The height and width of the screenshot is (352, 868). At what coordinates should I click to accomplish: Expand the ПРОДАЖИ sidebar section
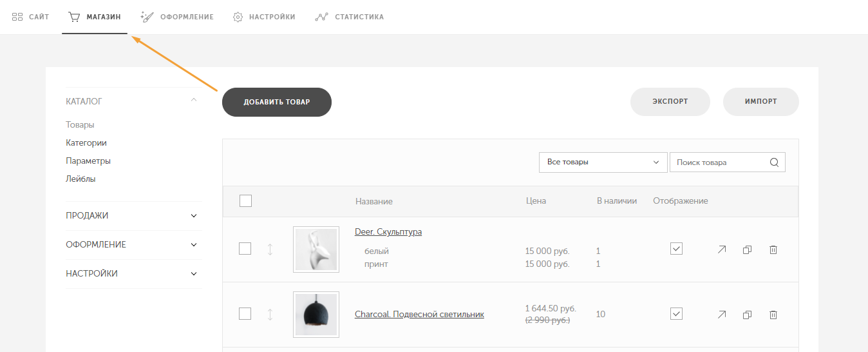(x=132, y=216)
